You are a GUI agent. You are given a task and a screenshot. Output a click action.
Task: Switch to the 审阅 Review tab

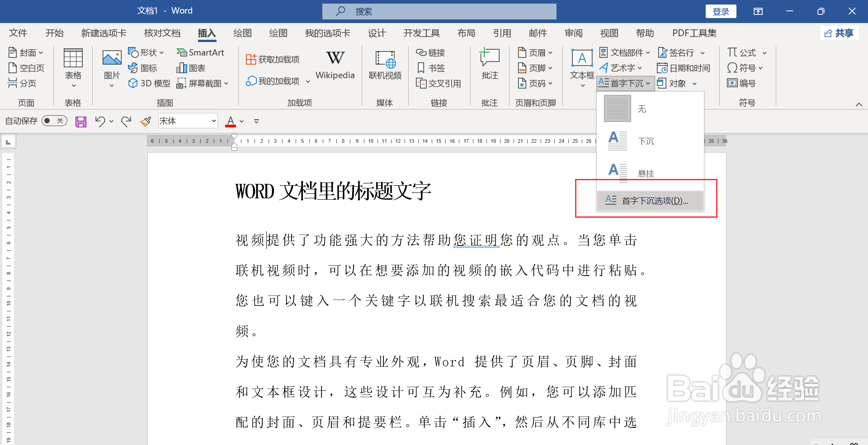pyautogui.click(x=573, y=33)
